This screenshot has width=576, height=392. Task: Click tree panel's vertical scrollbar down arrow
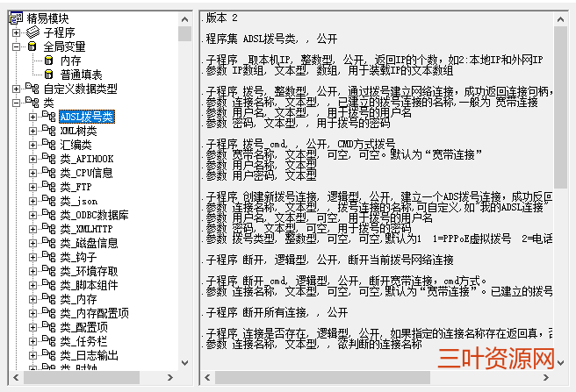click(184, 362)
